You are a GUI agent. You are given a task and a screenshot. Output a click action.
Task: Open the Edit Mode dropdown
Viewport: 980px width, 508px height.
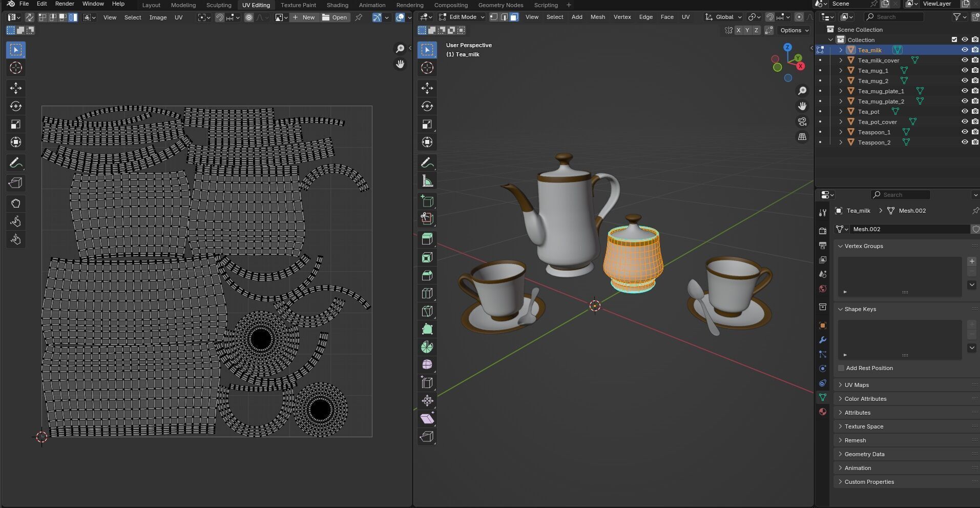point(462,17)
